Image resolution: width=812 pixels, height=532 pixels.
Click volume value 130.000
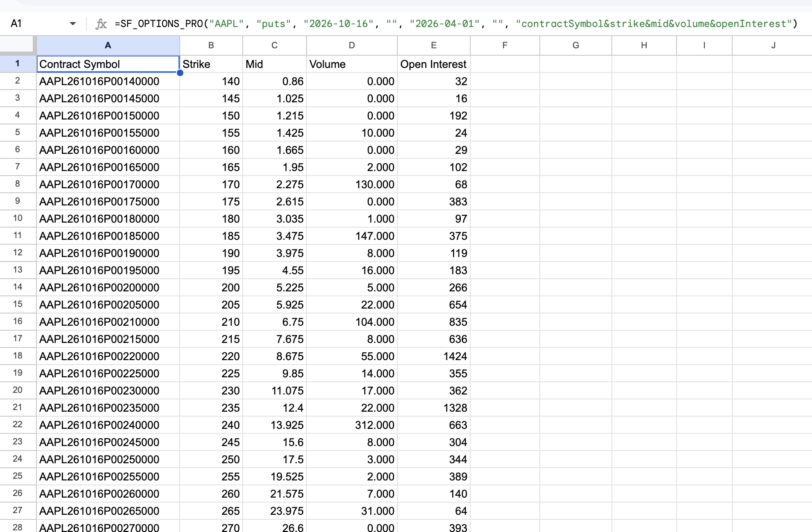point(352,185)
